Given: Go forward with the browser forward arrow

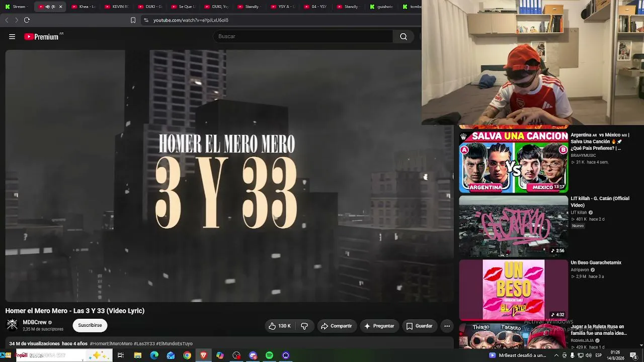Looking at the screenshot, I should [x=17, y=20].
